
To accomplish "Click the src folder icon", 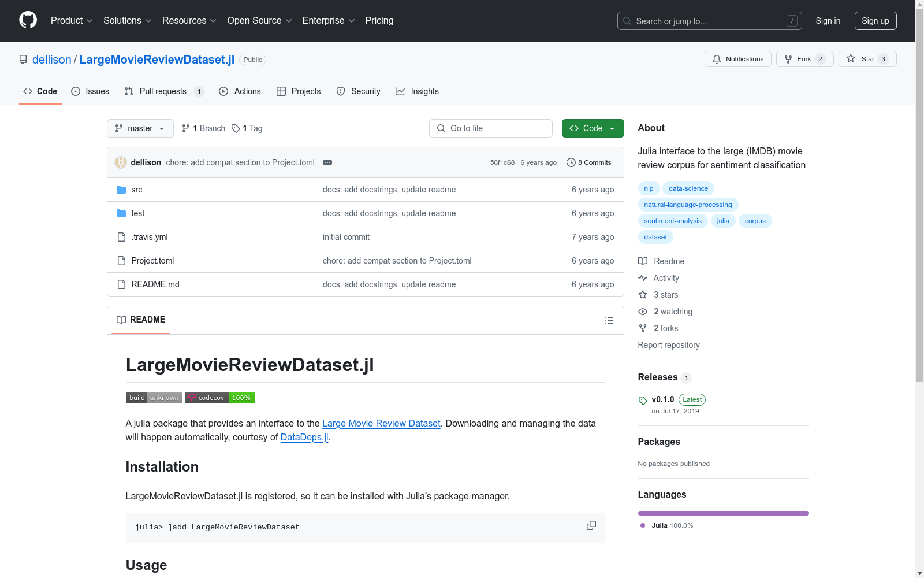I will coord(121,190).
